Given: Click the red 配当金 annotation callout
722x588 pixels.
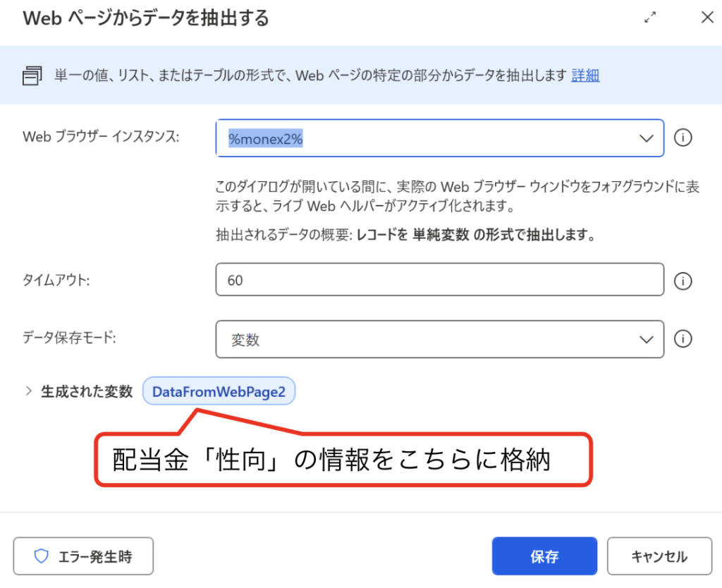Looking at the screenshot, I should click(x=342, y=460).
